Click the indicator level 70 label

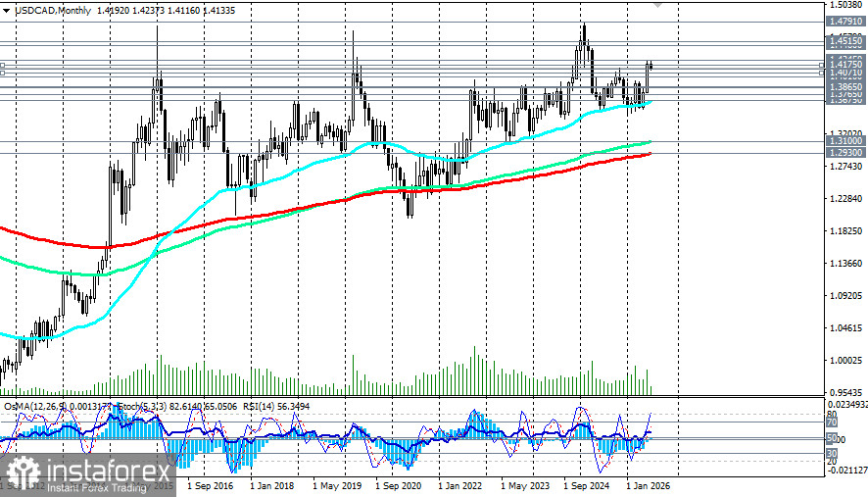click(832, 422)
